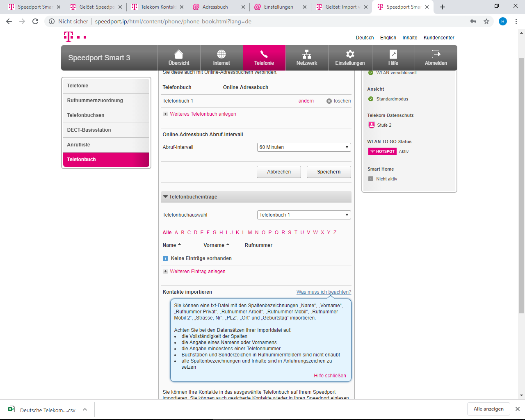
Task: Click the plus icon beside Weiteres Telefonbuch anlegen
Action: [165, 114]
